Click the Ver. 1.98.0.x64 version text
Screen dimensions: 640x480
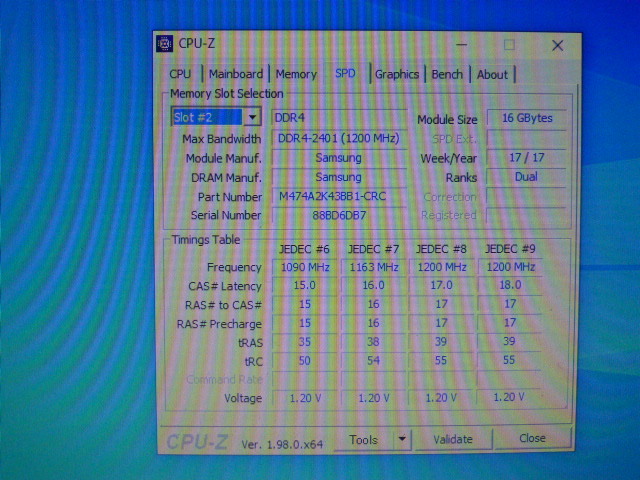[x=282, y=444]
